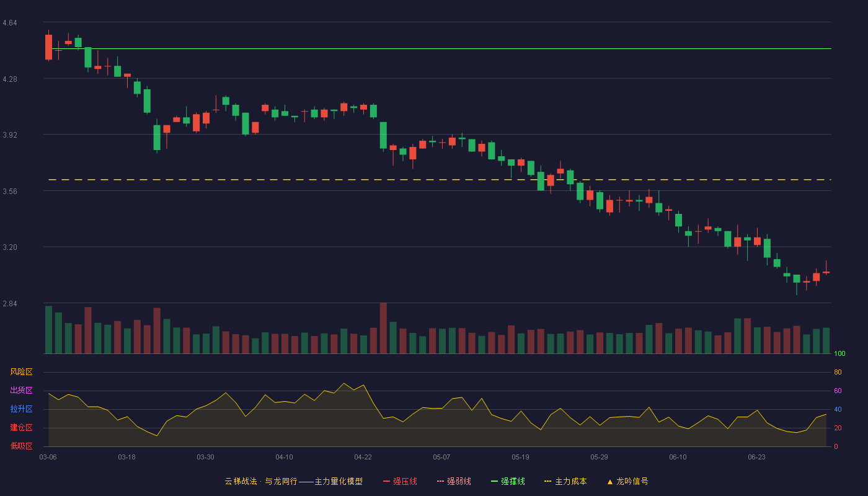Image resolution: width=868 pixels, height=496 pixels.
Task: Click the 4.64 price axis label
Action: pos(10,23)
